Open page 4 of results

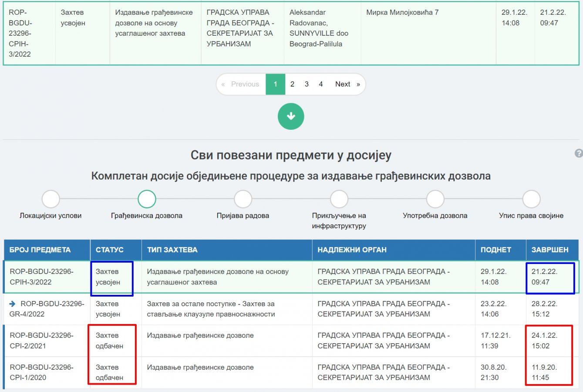click(321, 84)
